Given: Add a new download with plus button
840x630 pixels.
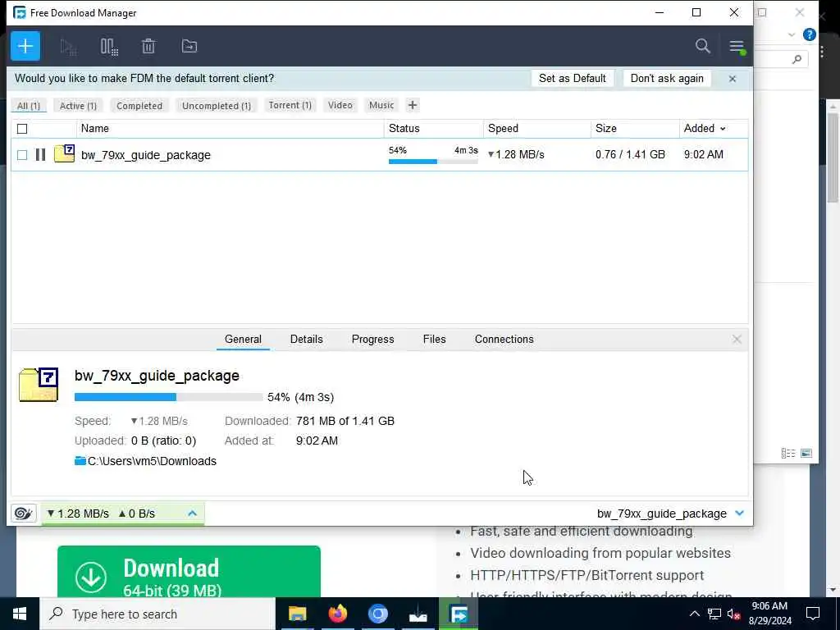Looking at the screenshot, I should pyautogui.click(x=25, y=46).
